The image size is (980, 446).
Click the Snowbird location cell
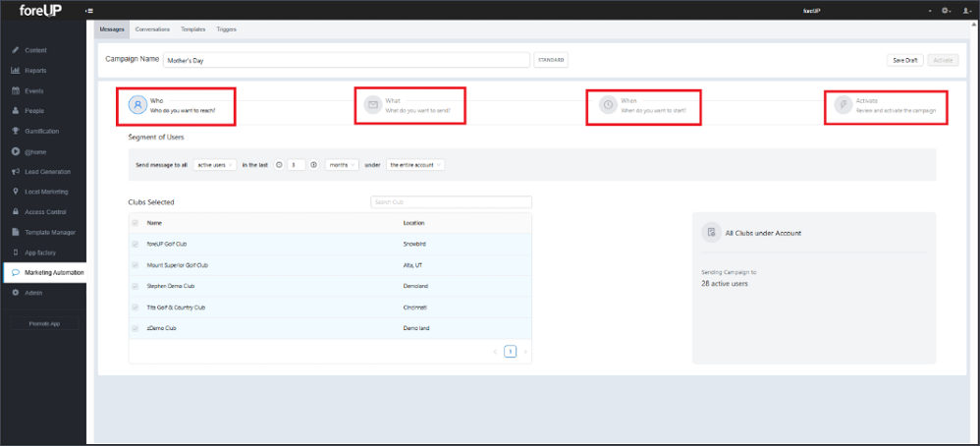(x=414, y=244)
